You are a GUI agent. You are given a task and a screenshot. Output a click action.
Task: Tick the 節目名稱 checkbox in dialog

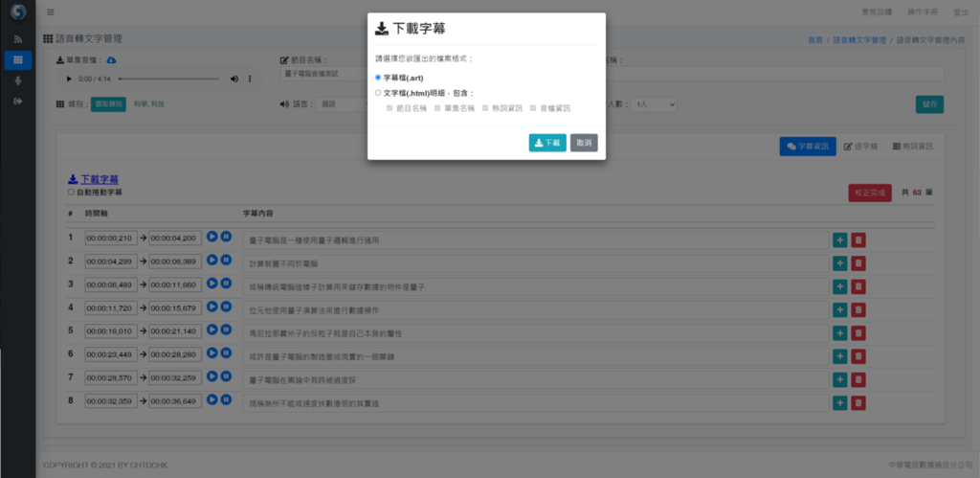[x=390, y=107]
